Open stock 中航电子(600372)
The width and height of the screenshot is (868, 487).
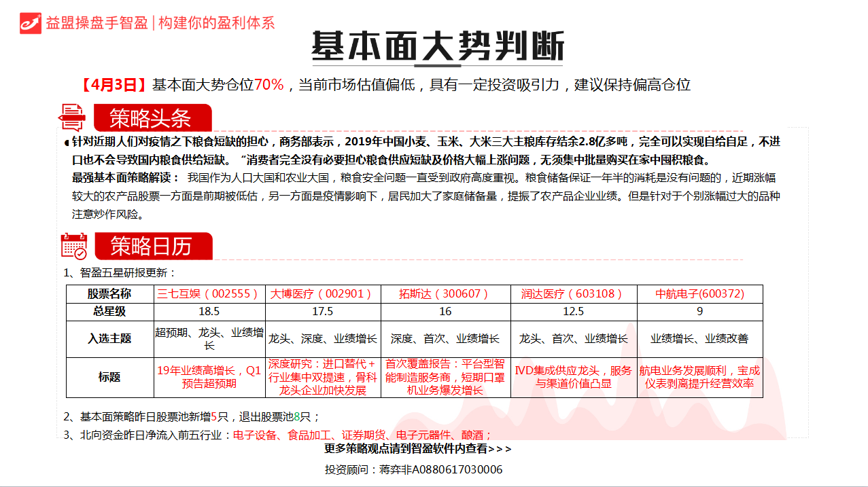click(x=699, y=294)
